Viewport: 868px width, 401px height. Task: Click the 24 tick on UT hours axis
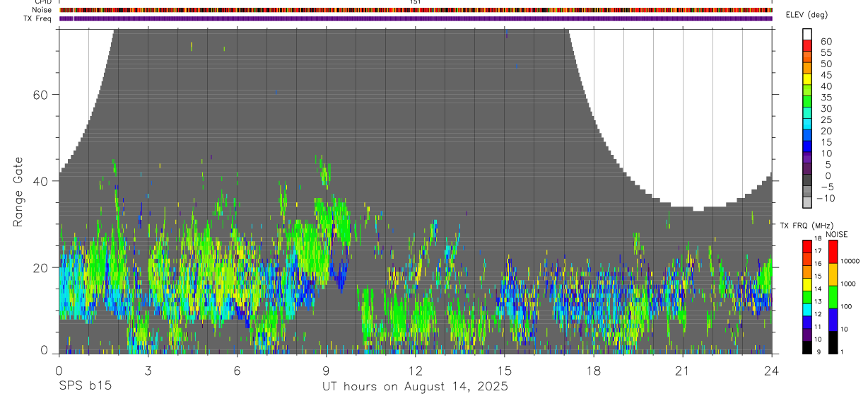click(772, 371)
